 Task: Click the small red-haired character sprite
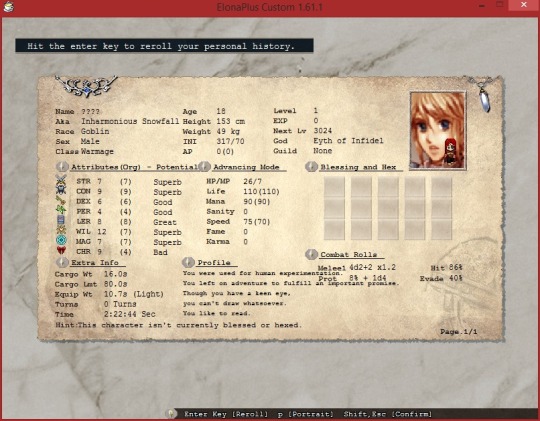pos(450,152)
